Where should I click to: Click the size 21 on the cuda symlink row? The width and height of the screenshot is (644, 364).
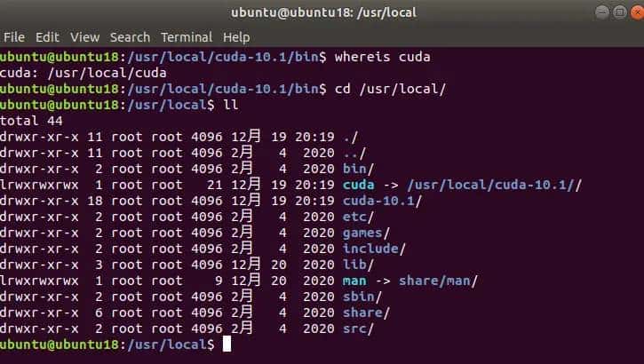pyautogui.click(x=215, y=185)
